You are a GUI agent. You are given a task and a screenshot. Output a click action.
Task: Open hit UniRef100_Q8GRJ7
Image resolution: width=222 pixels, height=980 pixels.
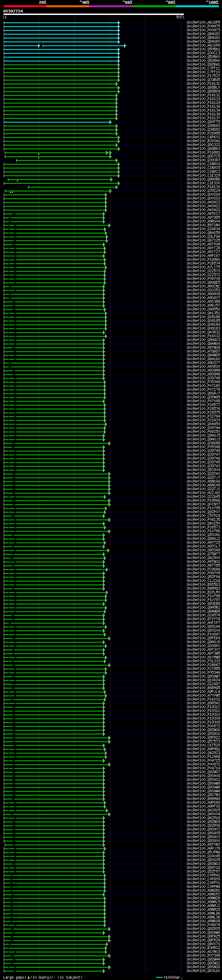pos(203,394)
